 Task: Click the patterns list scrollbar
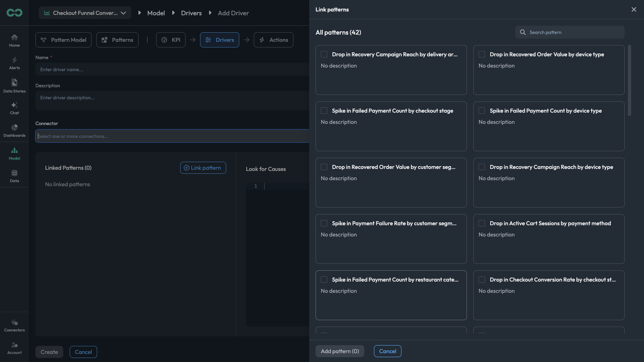click(630, 80)
